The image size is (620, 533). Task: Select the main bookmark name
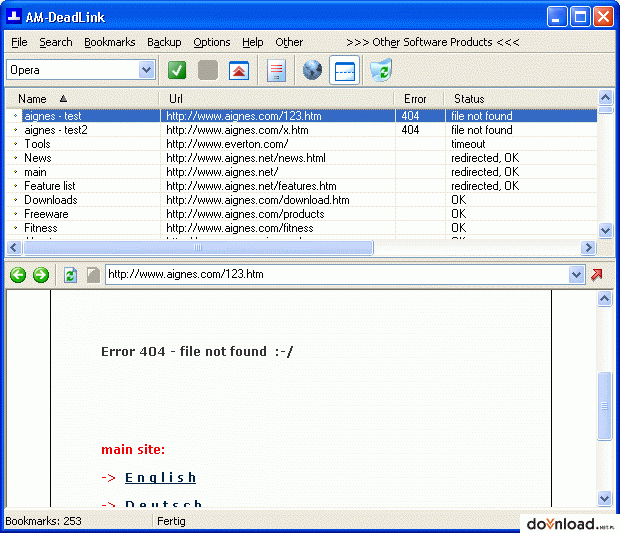pos(35,172)
